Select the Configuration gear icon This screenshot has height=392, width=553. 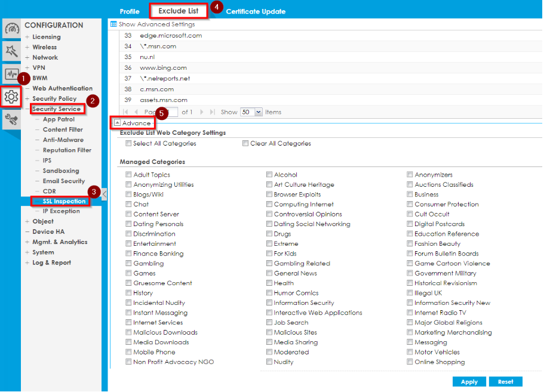point(11,97)
